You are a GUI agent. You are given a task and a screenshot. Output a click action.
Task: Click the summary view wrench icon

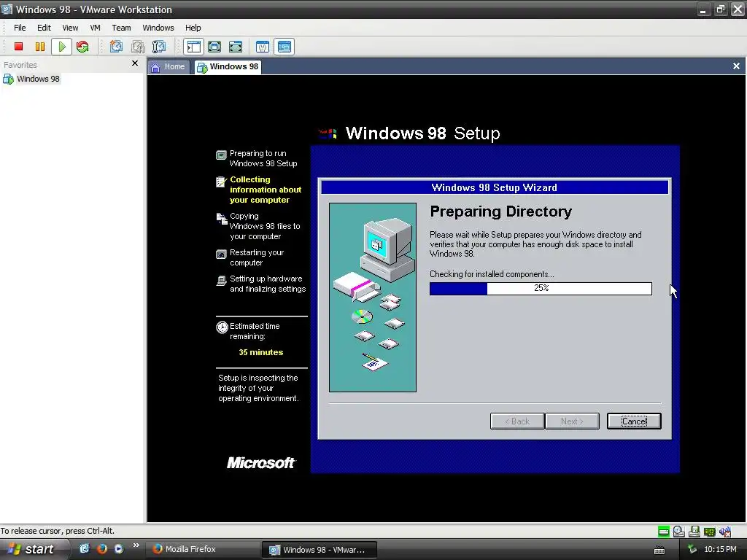tap(263, 47)
